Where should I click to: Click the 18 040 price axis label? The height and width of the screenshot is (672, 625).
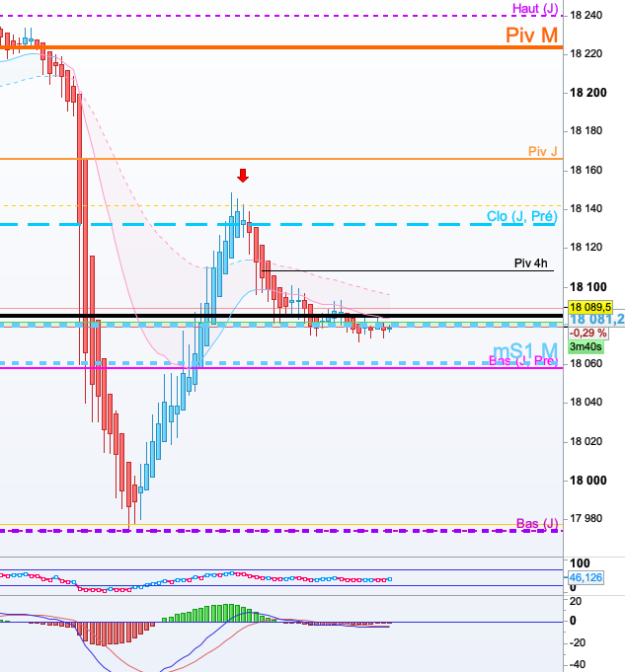pyautogui.click(x=586, y=402)
